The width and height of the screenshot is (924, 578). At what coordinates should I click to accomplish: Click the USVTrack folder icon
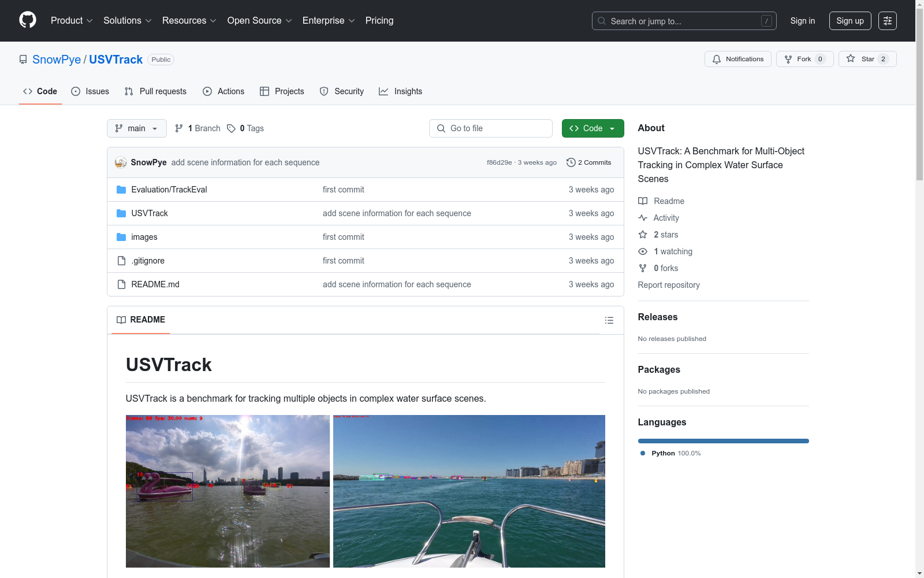point(121,213)
